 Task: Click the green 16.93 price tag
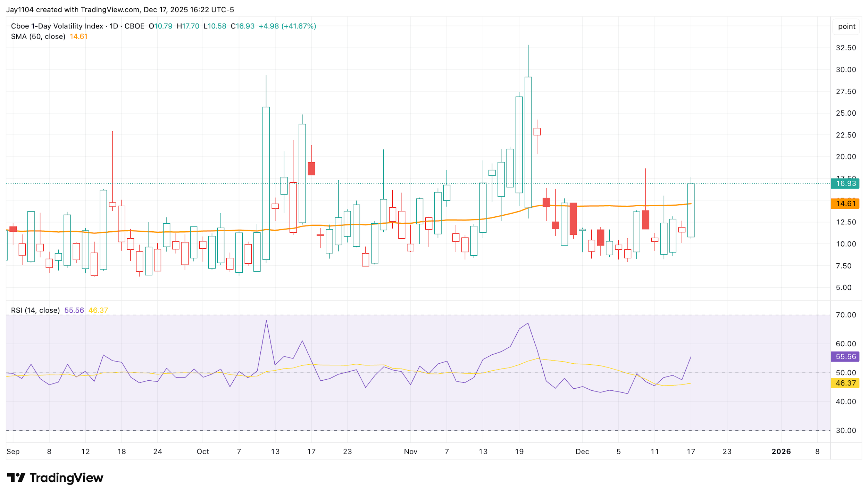pyautogui.click(x=845, y=183)
